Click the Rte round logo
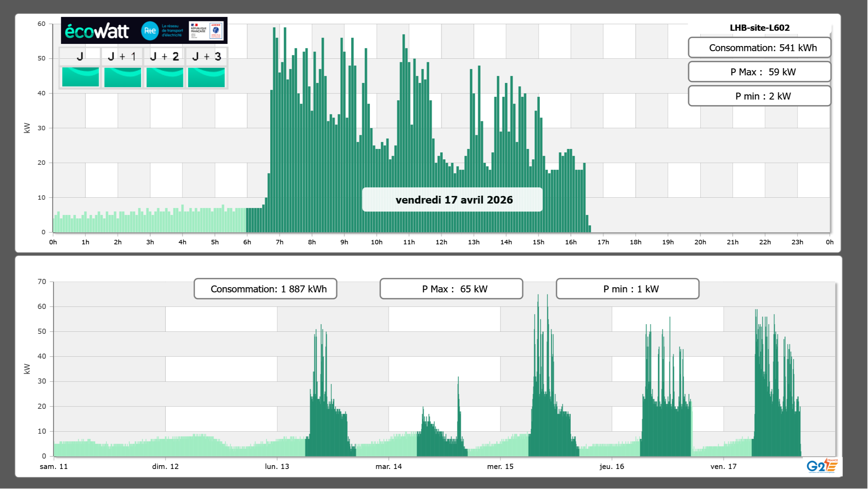 click(150, 31)
